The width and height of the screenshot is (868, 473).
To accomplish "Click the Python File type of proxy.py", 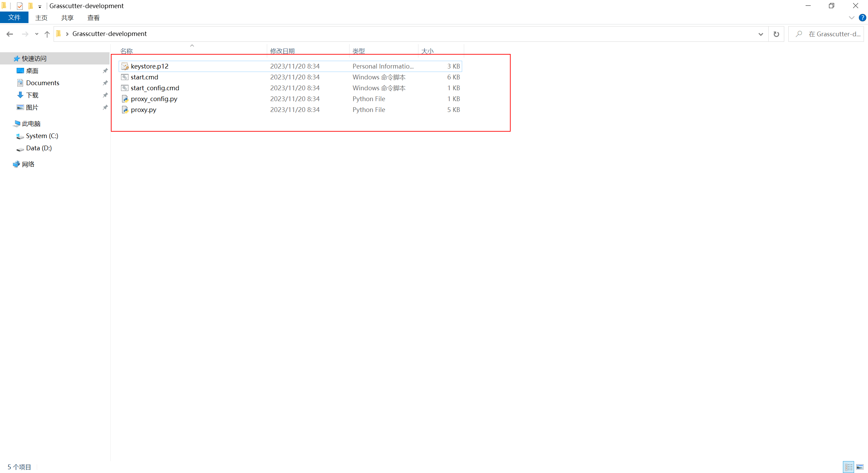I will click(369, 110).
